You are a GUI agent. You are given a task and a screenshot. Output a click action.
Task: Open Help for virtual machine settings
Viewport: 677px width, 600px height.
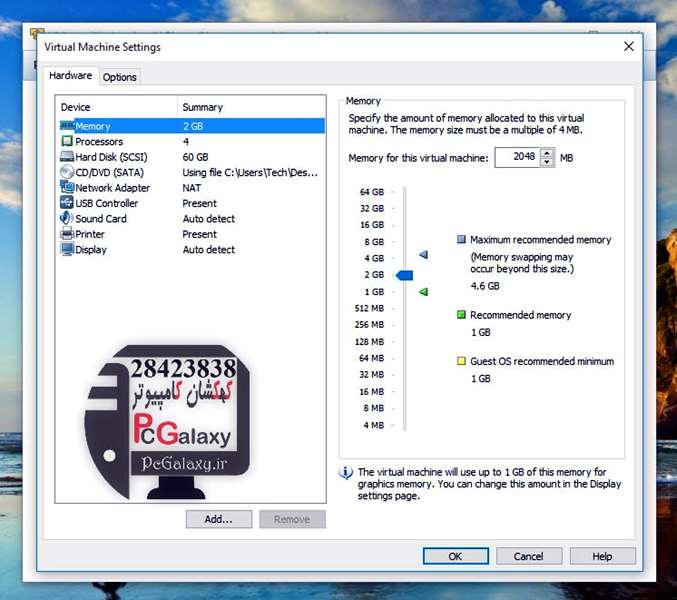tap(602, 556)
